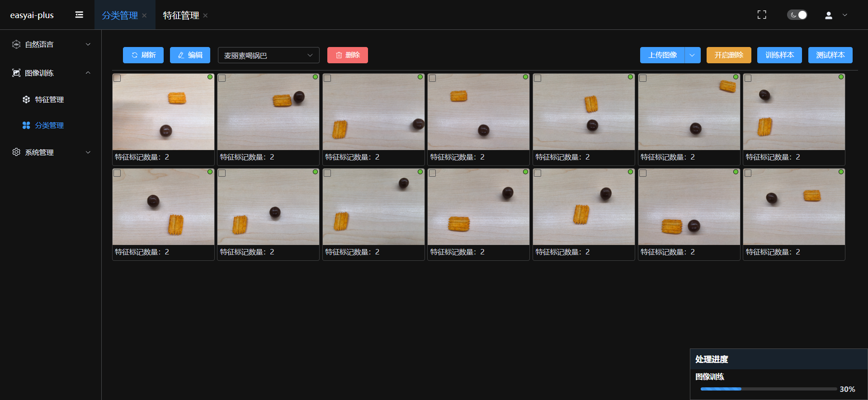Check the first image's checkbox in top row
The width and height of the screenshot is (868, 400).
pos(117,78)
